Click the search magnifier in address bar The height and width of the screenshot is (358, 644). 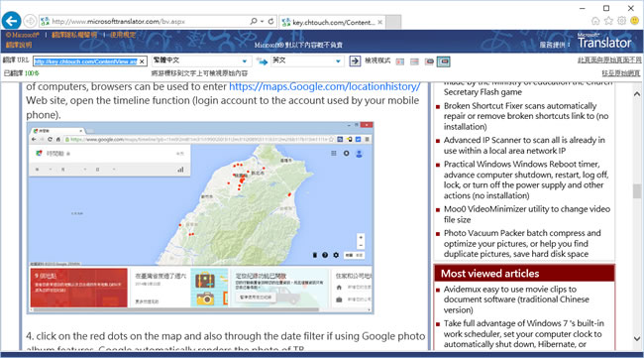[254, 21]
